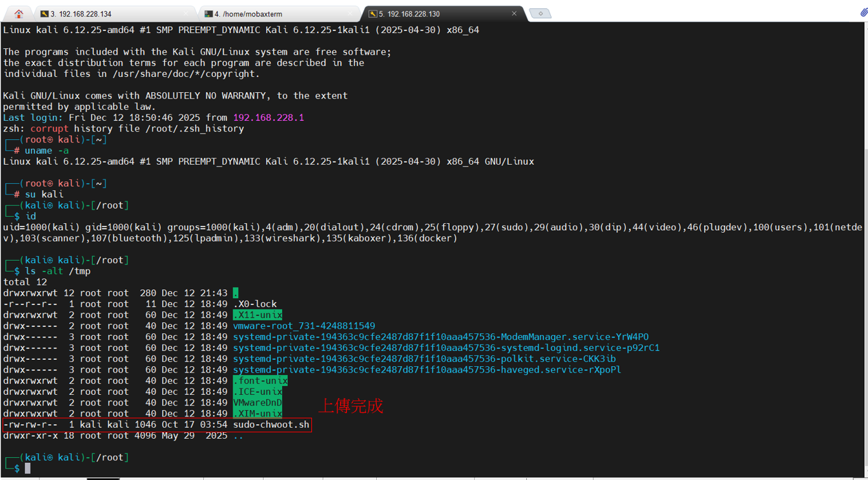Image resolution: width=868 pixels, height=480 pixels.
Task: Click the red word "corrupt"
Action: [x=50, y=128]
